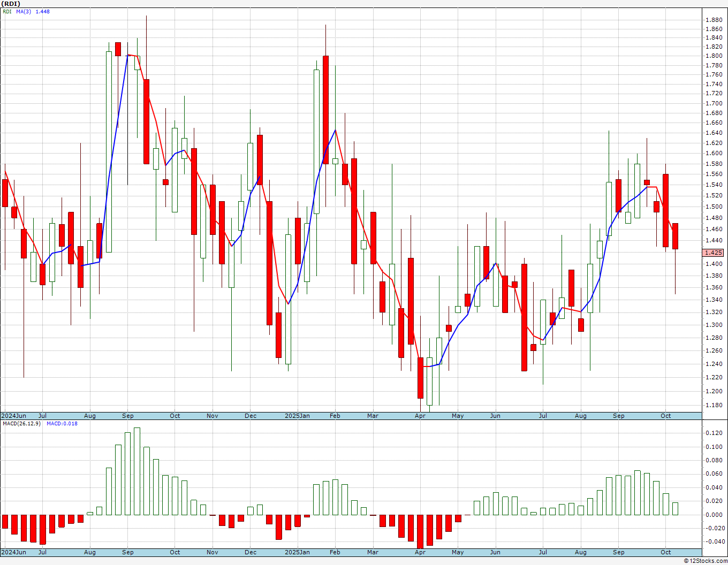Click the current price tag 1.425

713,253
